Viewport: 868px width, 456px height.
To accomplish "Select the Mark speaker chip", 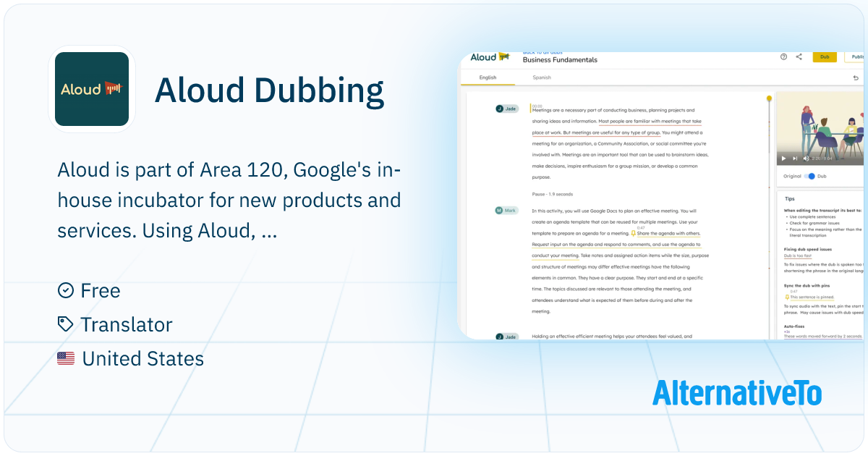I will pos(507,211).
